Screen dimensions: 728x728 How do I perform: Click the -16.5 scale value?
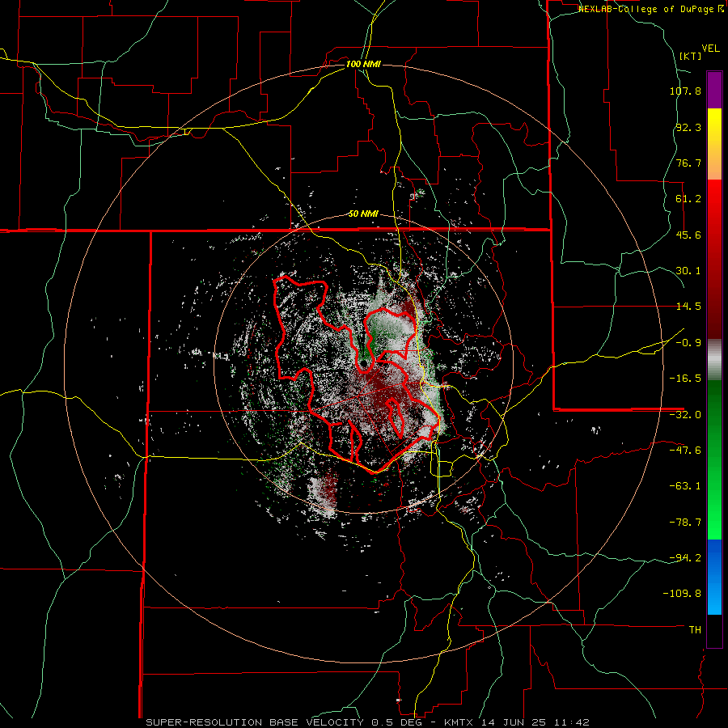(685, 379)
